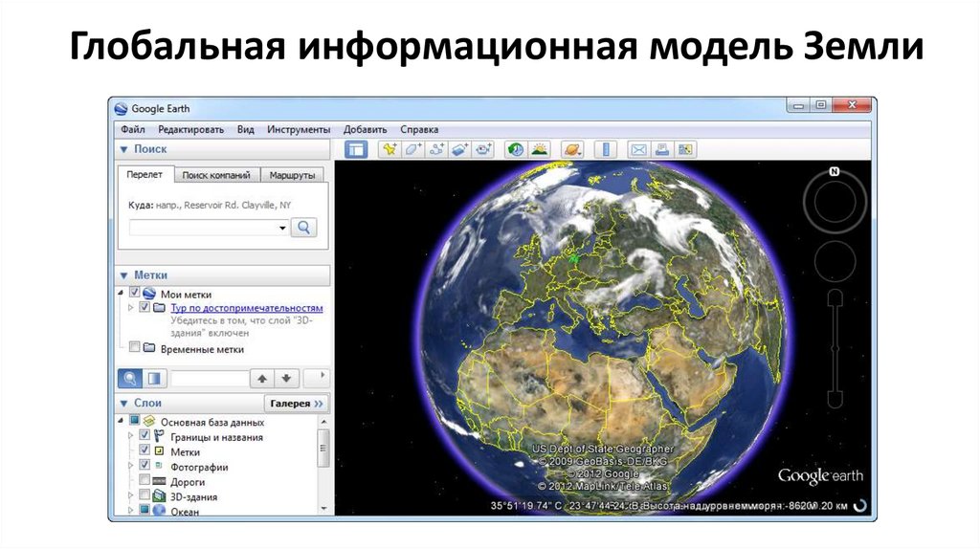Click the transparency panel icon beside the magnifier
This screenshot has height=549, width=980.
pyautogui.click(x=154, y=378)
